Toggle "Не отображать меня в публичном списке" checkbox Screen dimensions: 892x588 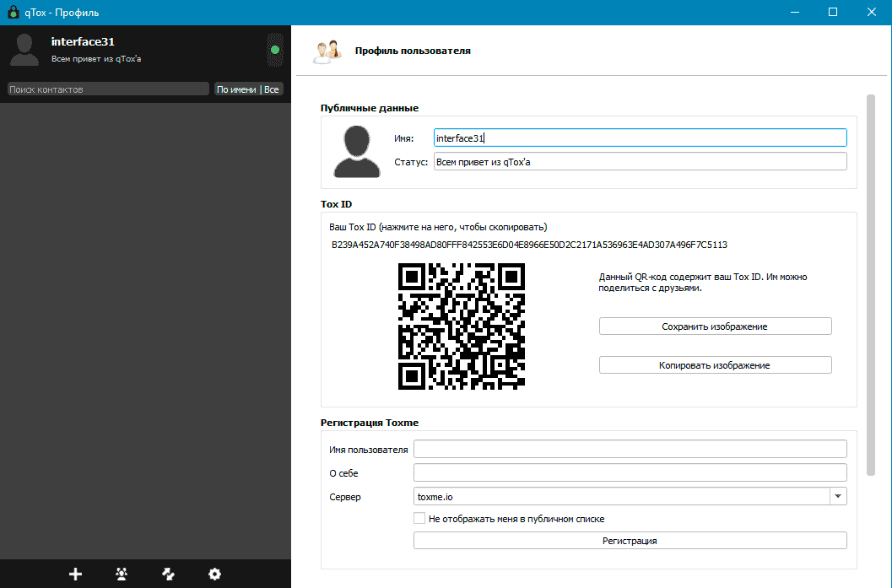[419, 519]
